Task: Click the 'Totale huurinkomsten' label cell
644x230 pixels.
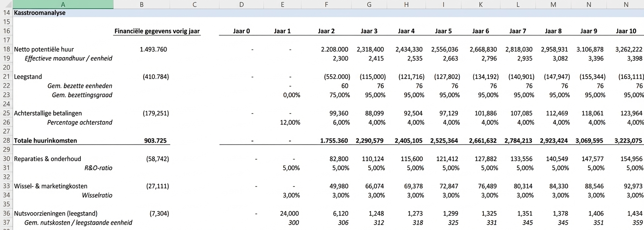Action: 45,141
